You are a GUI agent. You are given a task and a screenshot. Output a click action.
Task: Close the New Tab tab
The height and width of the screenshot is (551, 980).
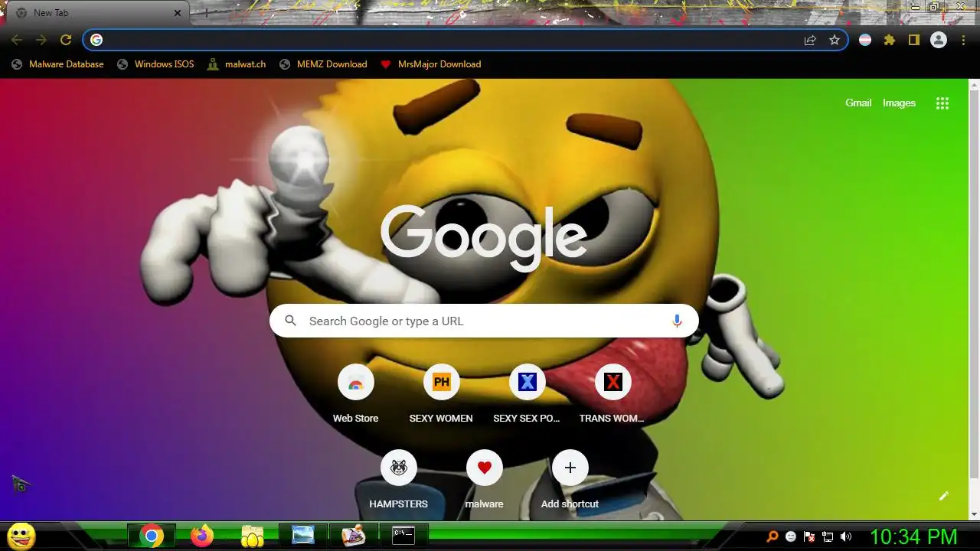(178, 13)
